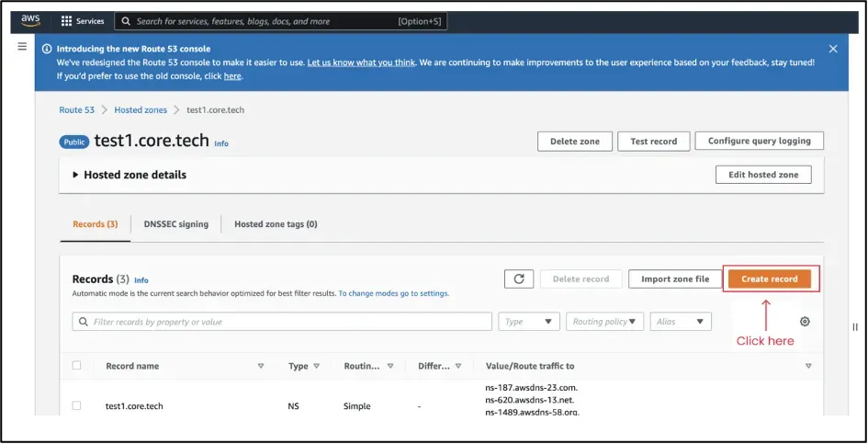
Task: Open Info link beside Records (3) heading
Action: [141, 280]
